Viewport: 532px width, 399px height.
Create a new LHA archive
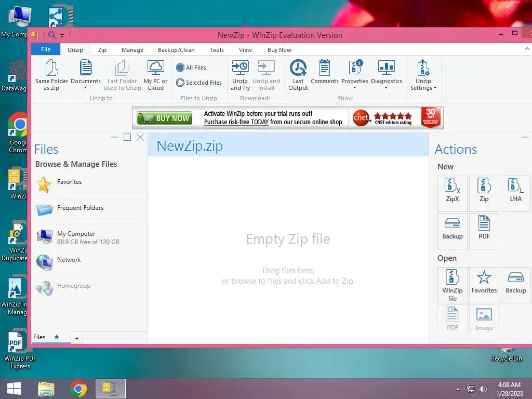pyautogui.click(x=515, y=193)
